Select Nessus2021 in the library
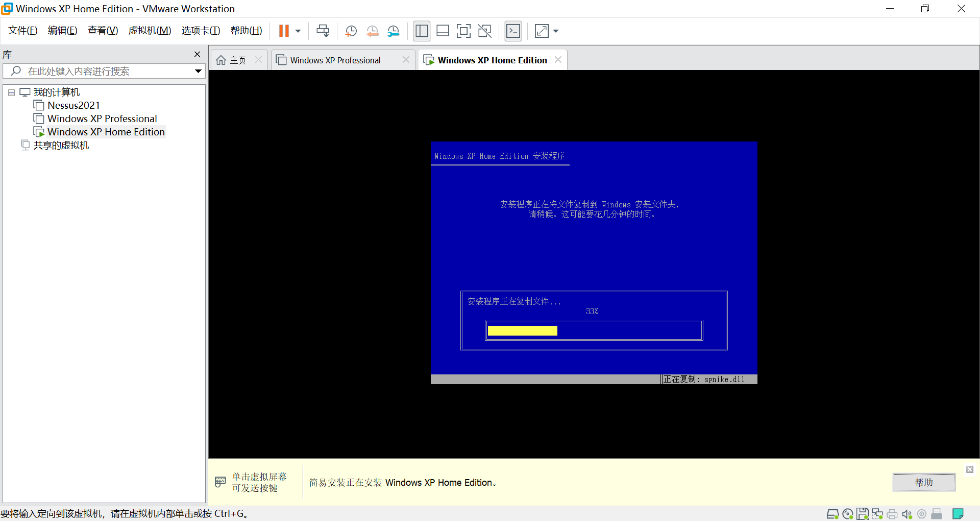Viewport: 980px width, 521px height. pyautogui.click(x=73, y=105)
